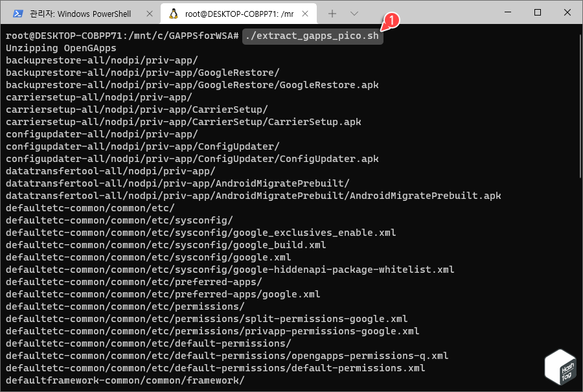
Task: Click the split-permissions-google.xml line
Action: pos(207,319)
